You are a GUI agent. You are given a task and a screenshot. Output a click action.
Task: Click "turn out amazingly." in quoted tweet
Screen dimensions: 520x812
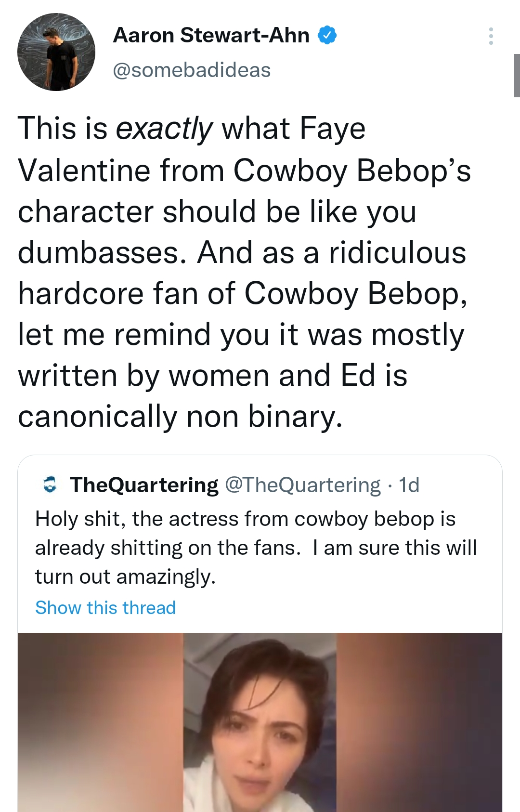point(125,577)
